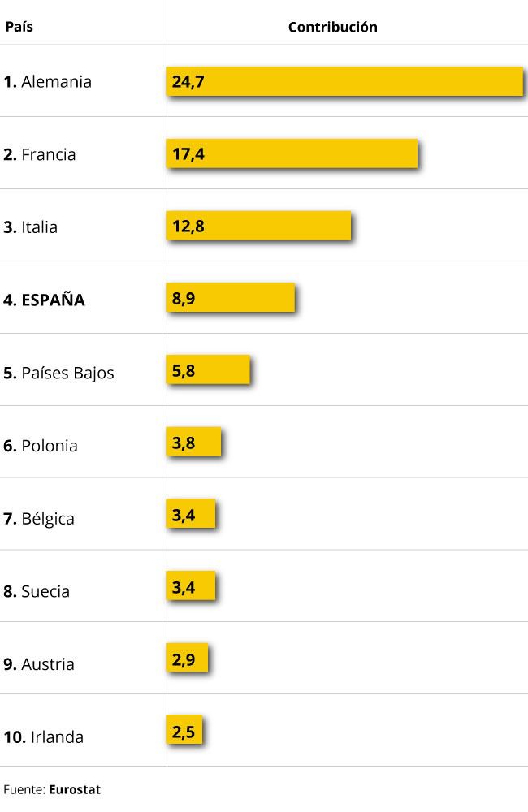Image resolution: width=528 pixels, height=812 pixels.
Task: Click the 4. ESPAÑA country label
Action: (44, 300)
